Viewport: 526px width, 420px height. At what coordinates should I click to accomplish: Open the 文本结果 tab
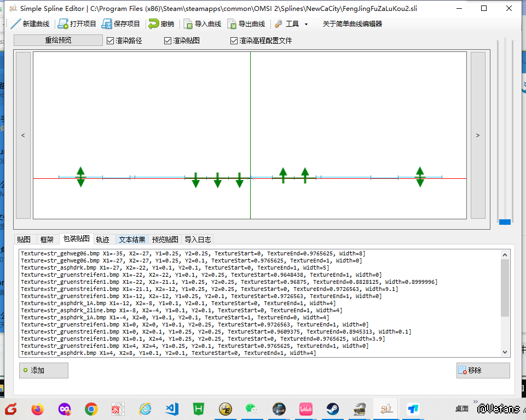point(132,240)
